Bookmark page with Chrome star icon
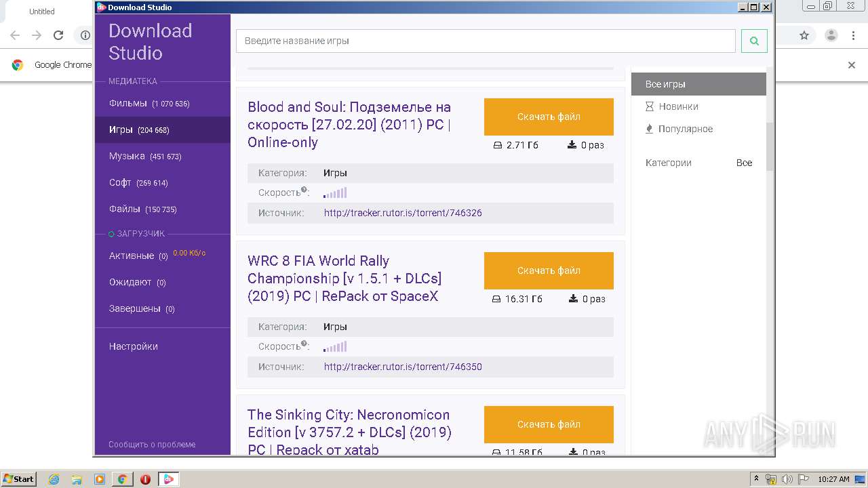The width and height of the screenshot is (868, 488). pos(804,35)
